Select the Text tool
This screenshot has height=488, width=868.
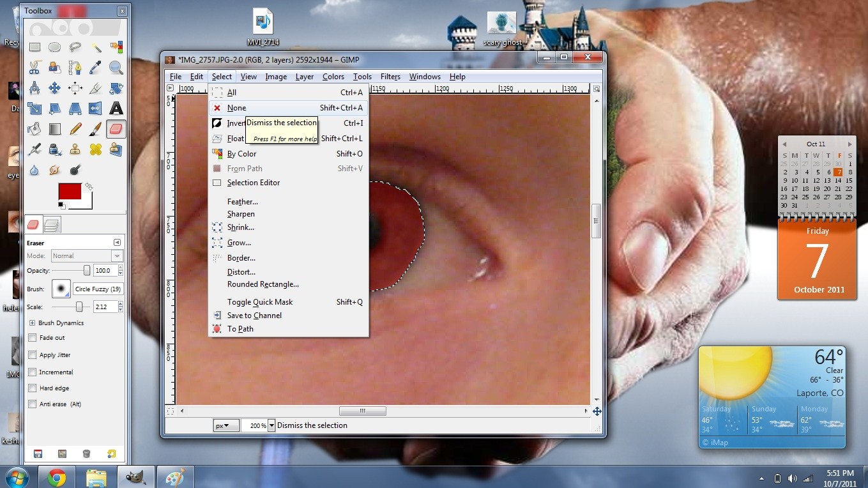(x=116, y=109)
